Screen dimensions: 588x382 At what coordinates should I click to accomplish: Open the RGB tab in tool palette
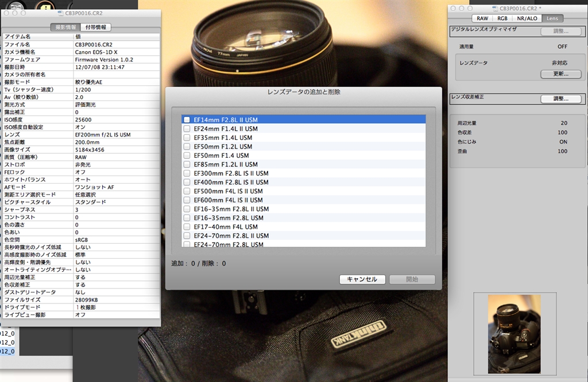pyautogui.click(x=502, y=18)
